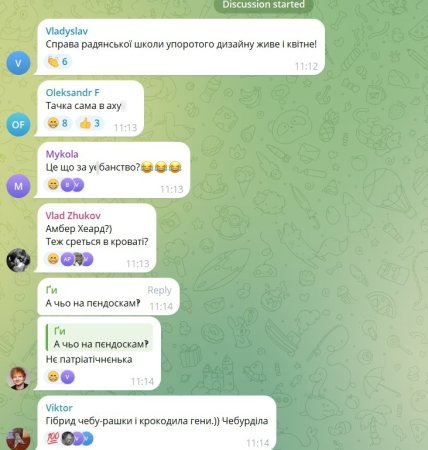
Task: Open Vlad Zhukov's profile via name
Action: (x=73, y=216)
